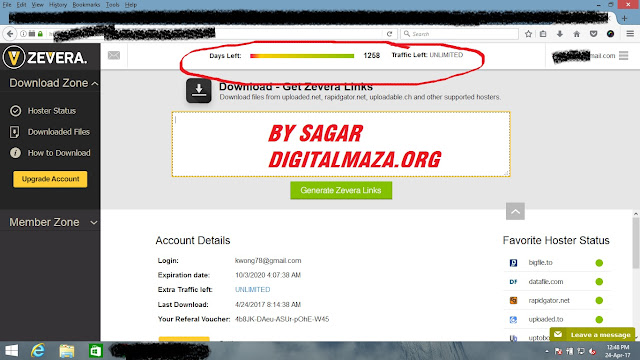Click the Days Left progress bar

point(302,56)
